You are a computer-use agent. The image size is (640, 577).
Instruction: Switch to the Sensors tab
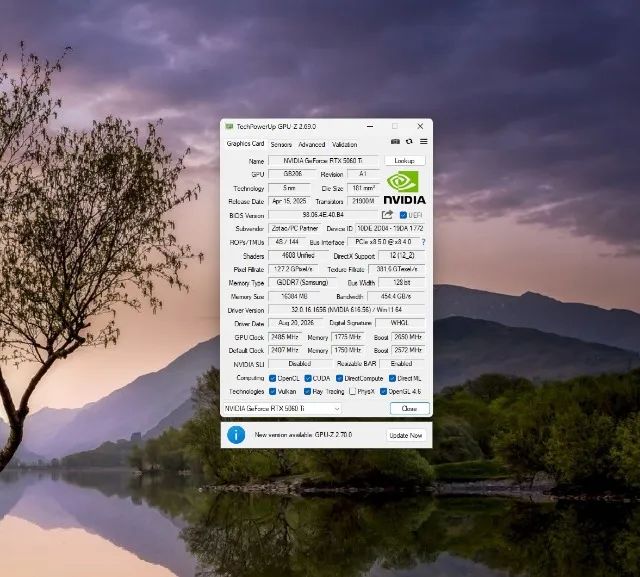(281, 144)
